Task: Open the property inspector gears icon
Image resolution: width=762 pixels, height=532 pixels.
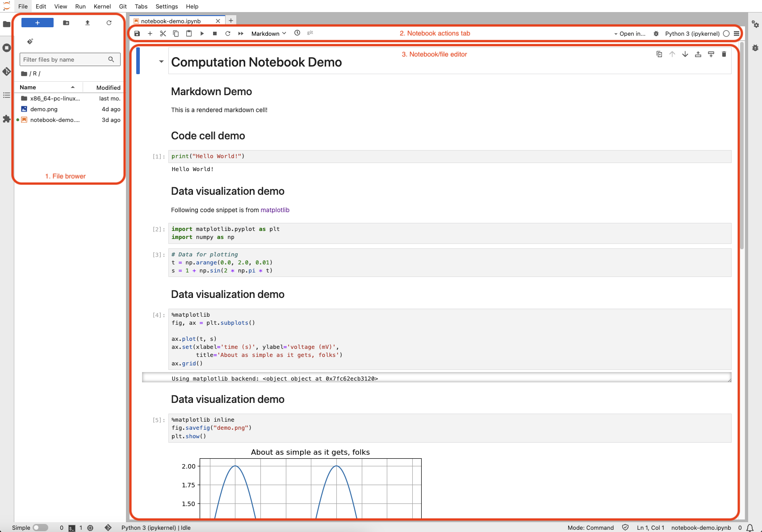Action: (755, 24)
